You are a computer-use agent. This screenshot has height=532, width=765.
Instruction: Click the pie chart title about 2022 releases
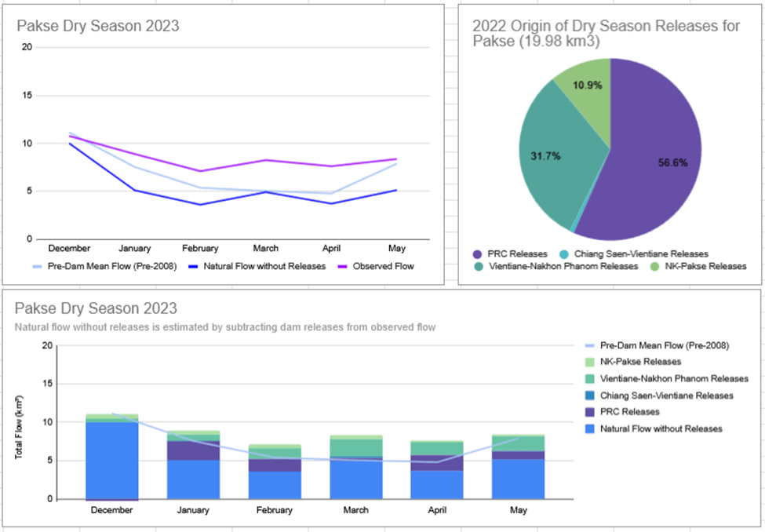(x=606, y=34)
